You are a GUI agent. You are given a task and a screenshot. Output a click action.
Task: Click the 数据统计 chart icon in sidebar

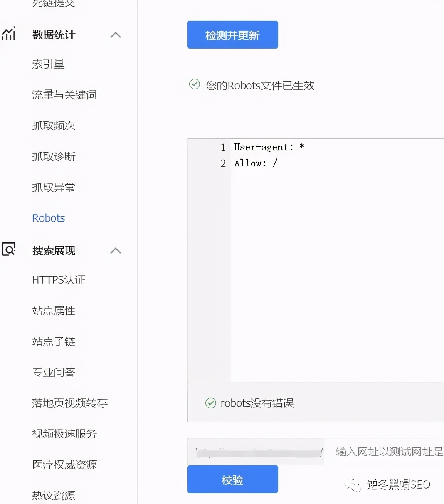9,34
